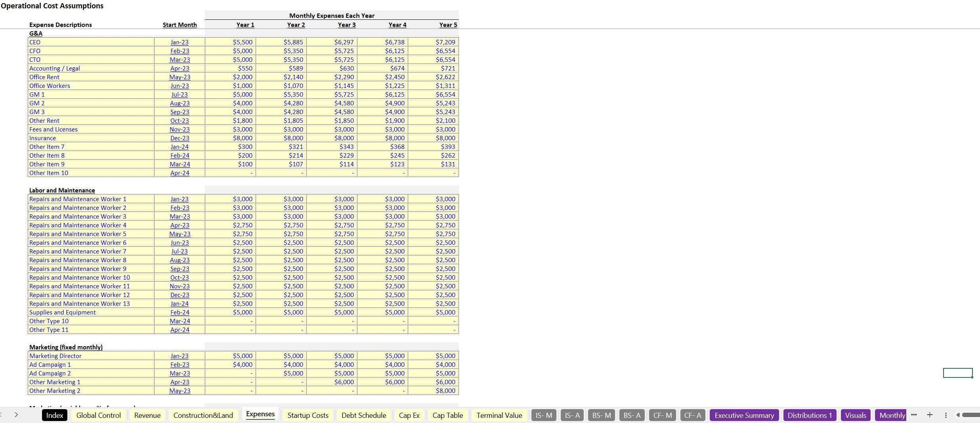Screen dimensions: 980x423
Task: Click the Expense Descriptions header
Action: click(x=61, y=25)
